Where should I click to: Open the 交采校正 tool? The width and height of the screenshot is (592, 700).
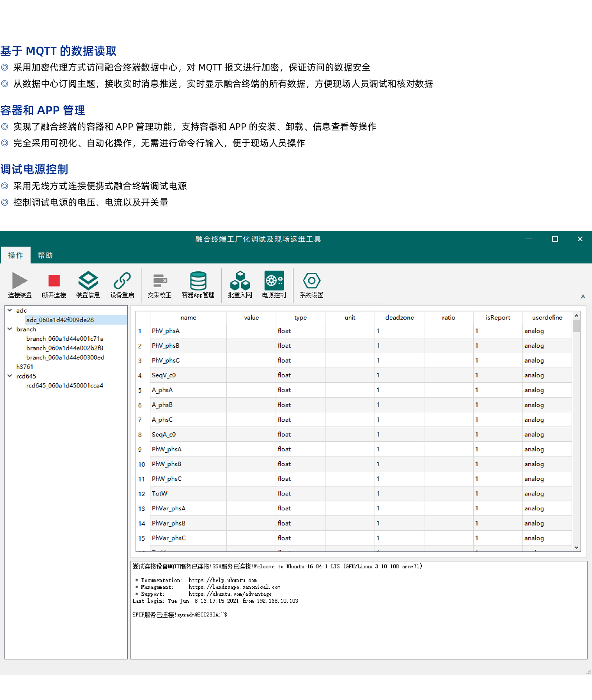click(160, 281)
